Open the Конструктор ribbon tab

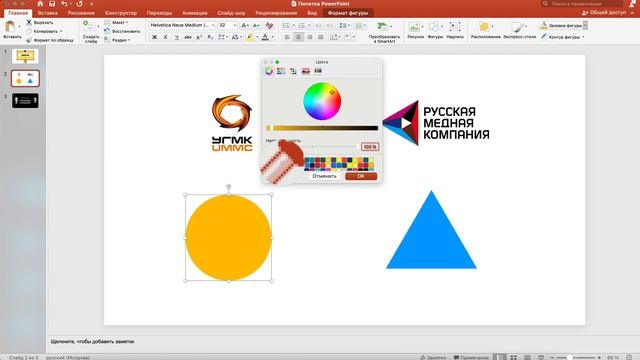tap(121, 13)
